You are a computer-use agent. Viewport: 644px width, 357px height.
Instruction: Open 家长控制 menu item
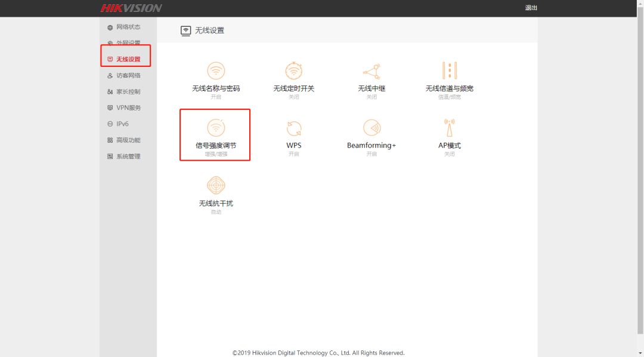[128, 92]
